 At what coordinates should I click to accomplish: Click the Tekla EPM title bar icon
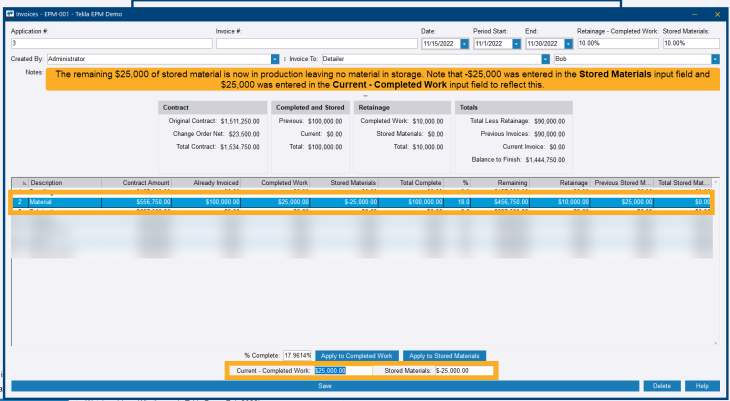pyautogui.click(x=10, y=14)
